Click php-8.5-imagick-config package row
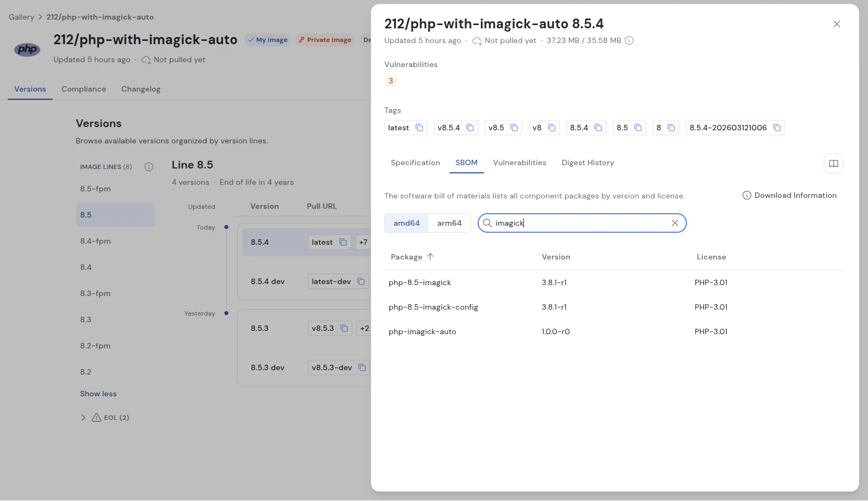 coord(613,307)
